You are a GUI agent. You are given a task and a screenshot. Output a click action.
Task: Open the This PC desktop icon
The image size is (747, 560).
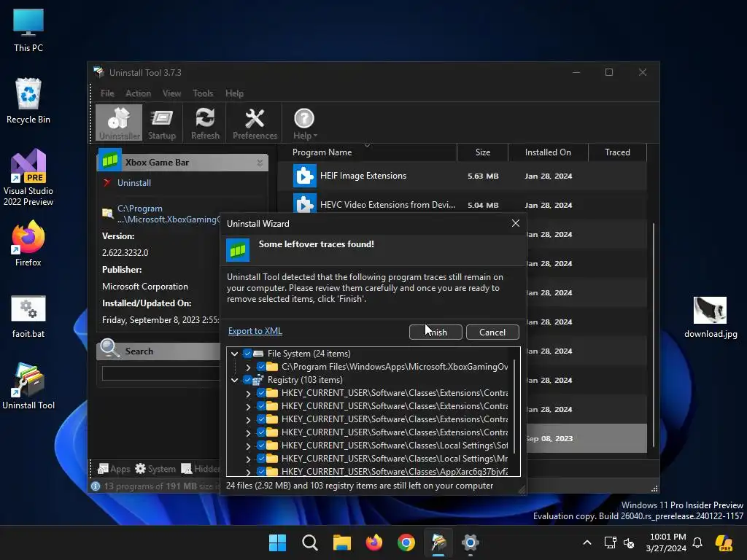pos(28,31)
